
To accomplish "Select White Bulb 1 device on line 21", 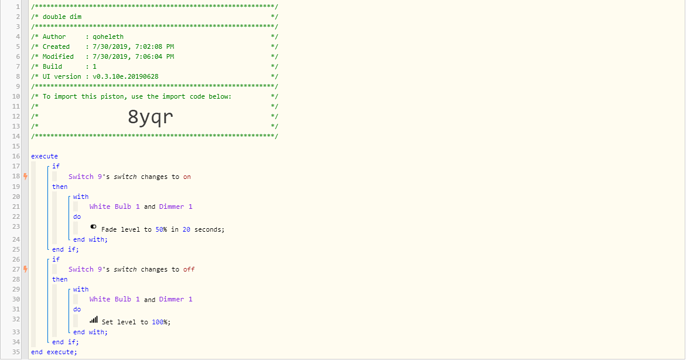I will [x=114, y=206].
